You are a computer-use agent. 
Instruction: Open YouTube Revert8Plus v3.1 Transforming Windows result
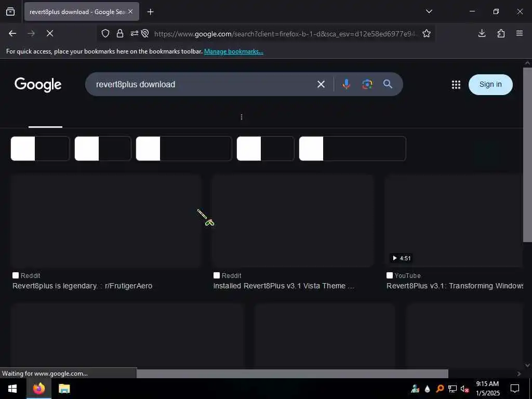point(455,286)
